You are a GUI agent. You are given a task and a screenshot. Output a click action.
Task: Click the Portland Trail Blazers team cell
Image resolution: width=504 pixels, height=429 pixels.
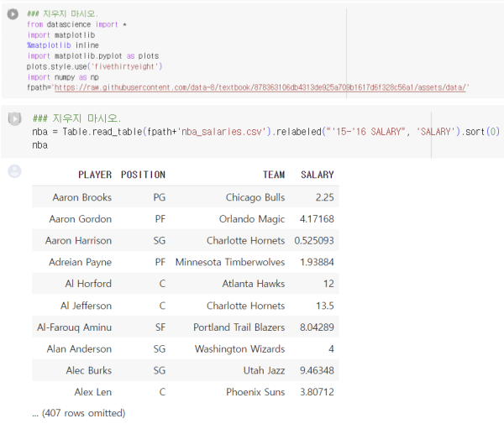click(x=239, y=327)
